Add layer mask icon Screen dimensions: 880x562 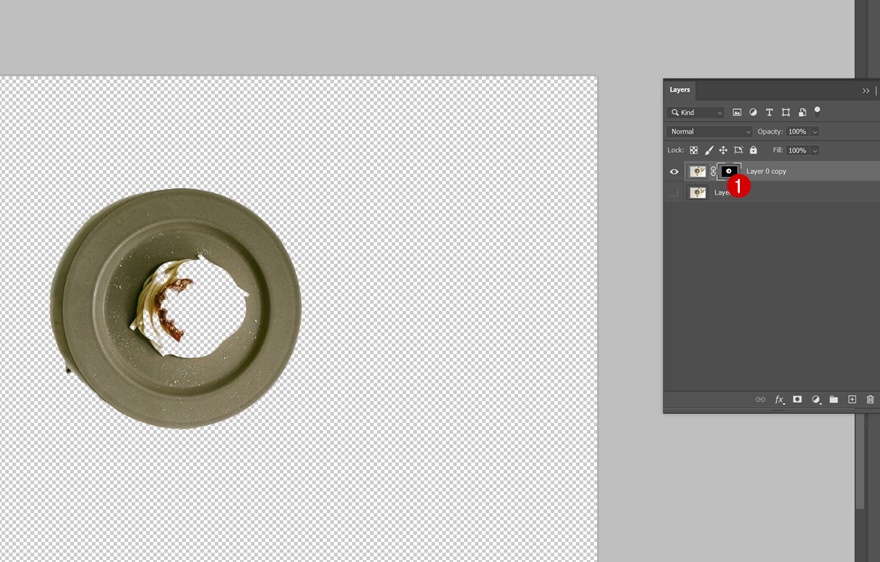[x=797, y=399]
